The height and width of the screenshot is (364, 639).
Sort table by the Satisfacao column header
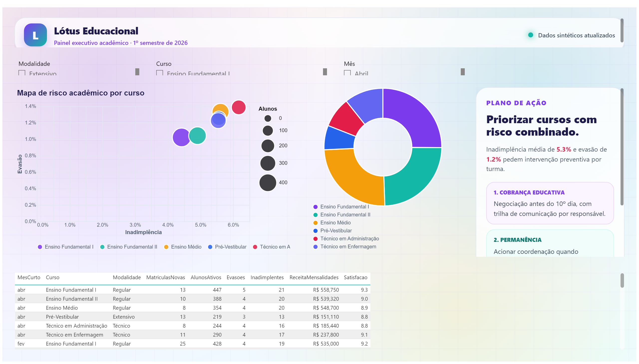pos(355,277)
